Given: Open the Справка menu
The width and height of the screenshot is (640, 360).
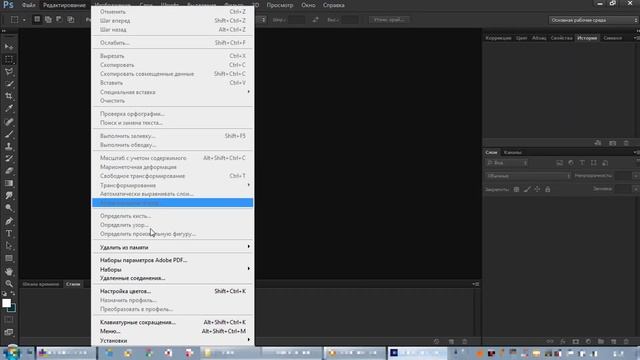Looking at the screenshot, I should click(x=333, y=5).
